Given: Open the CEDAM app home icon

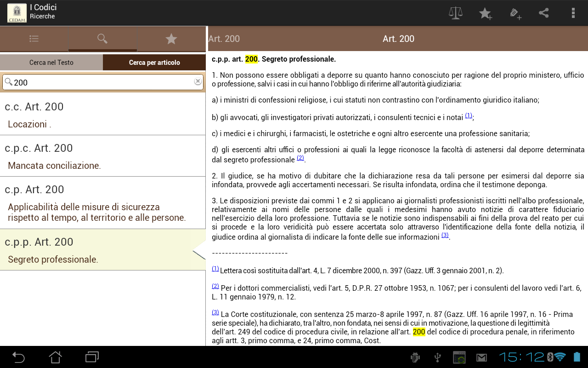Looking at the screenshot, I should pos(17,13).
